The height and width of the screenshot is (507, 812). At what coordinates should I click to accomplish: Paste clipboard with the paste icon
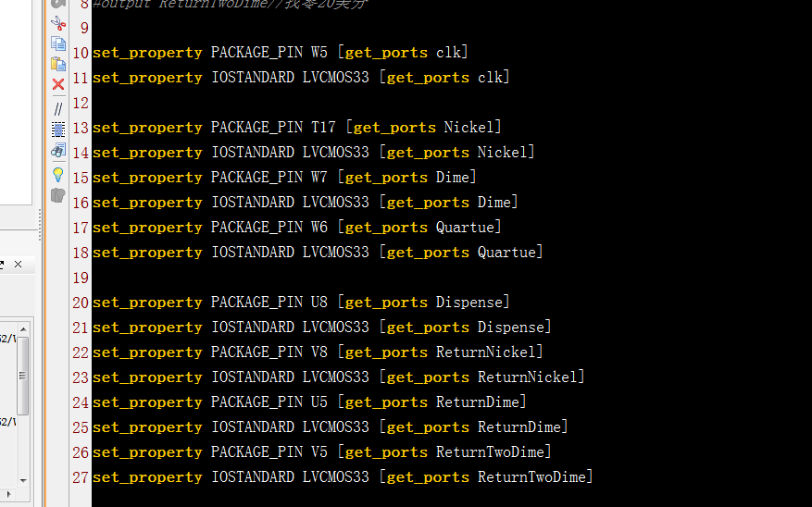[57, 64]
